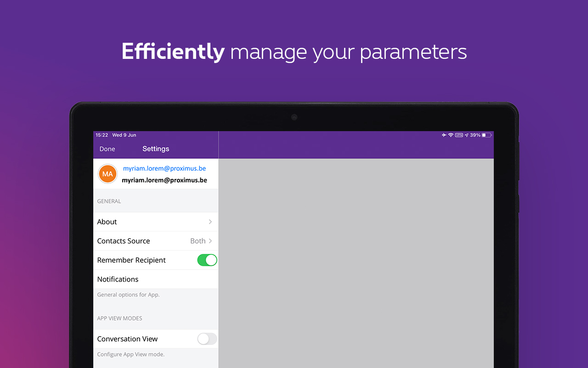Expand the Contacts Source chevron
Screen dimensions: 588x368
point(210,241)
